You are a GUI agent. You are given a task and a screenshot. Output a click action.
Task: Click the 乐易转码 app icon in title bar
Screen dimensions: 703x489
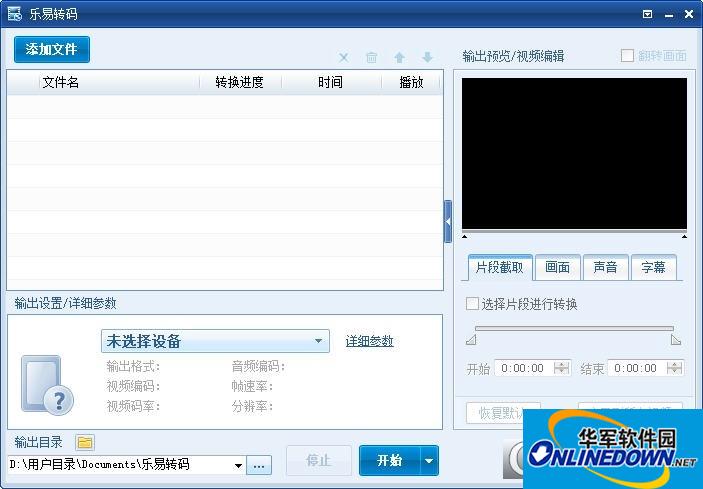click(x=14, y=14)
